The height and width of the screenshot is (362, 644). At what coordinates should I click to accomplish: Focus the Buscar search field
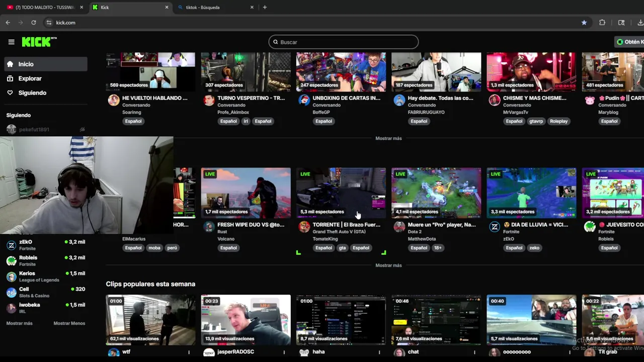[x=344, y=42]
